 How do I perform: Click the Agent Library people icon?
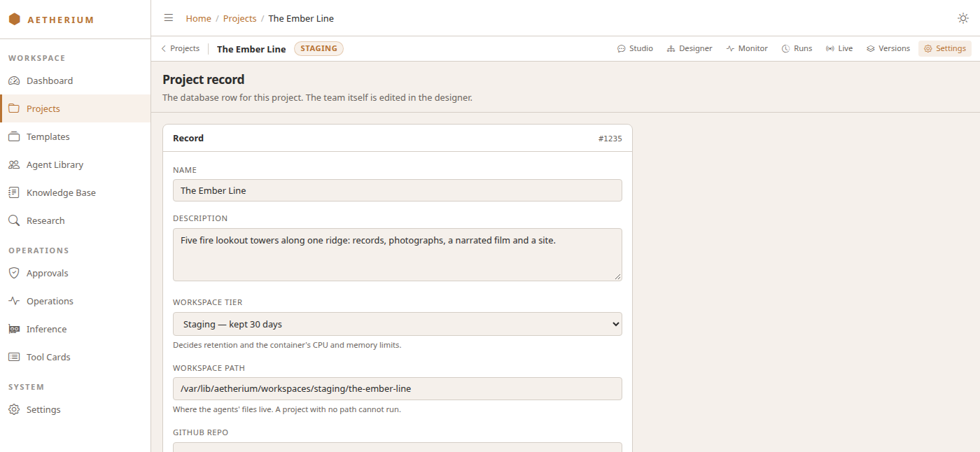14,164
